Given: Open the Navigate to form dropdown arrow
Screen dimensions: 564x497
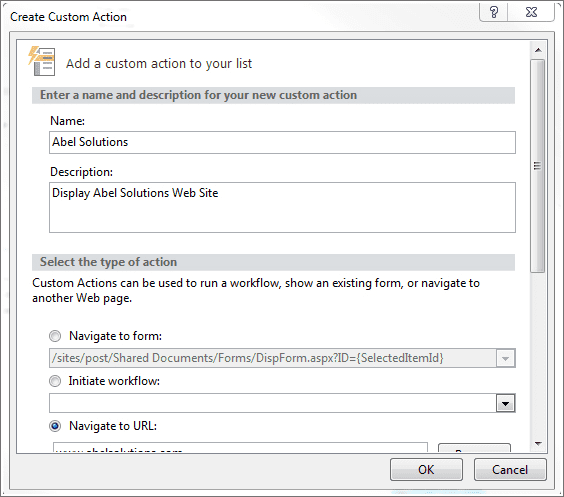Looking at the screenshot, I should click(x=505, y=358).
